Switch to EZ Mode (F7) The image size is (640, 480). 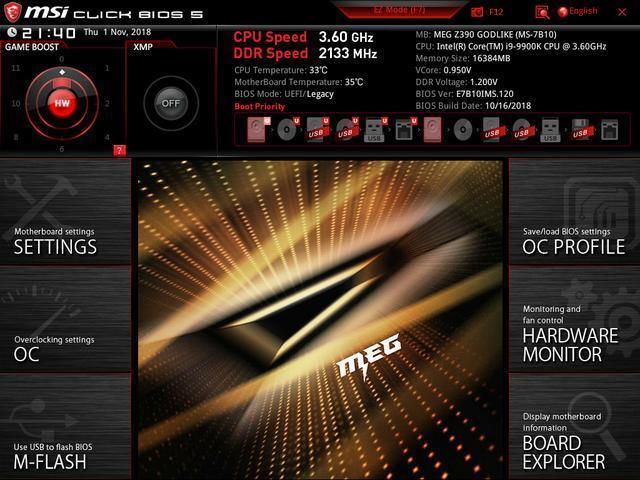click(x=399, y=10)
